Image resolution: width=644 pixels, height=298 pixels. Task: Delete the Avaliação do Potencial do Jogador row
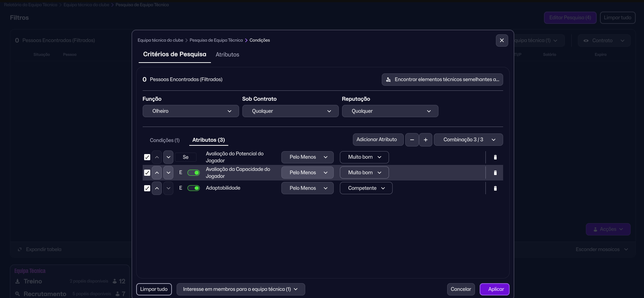pos(495,157)
